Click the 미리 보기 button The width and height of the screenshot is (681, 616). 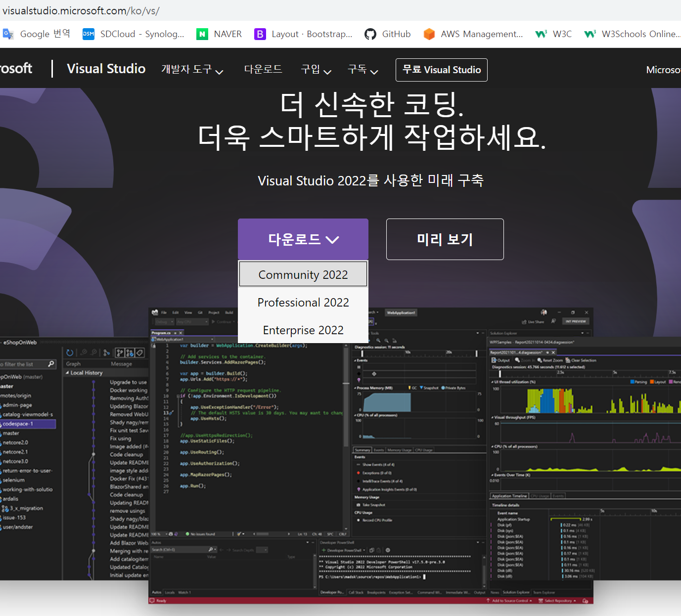tap(445, 239)
